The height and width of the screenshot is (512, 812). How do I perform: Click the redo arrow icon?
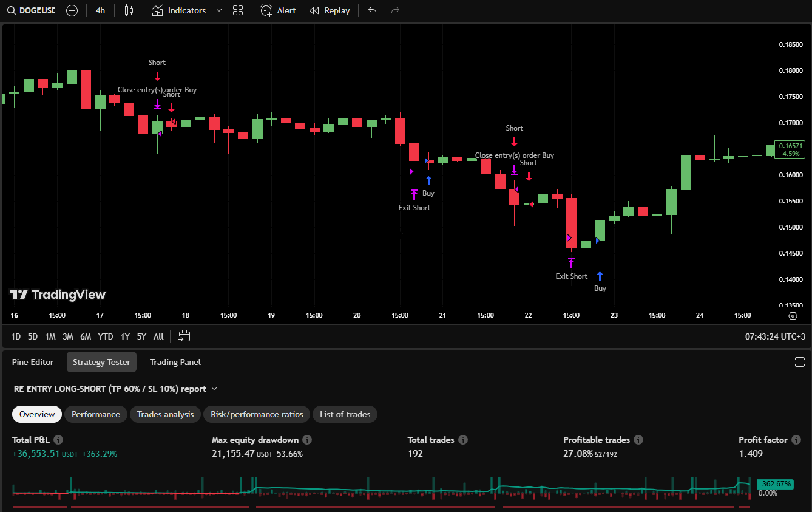(395, 10)
